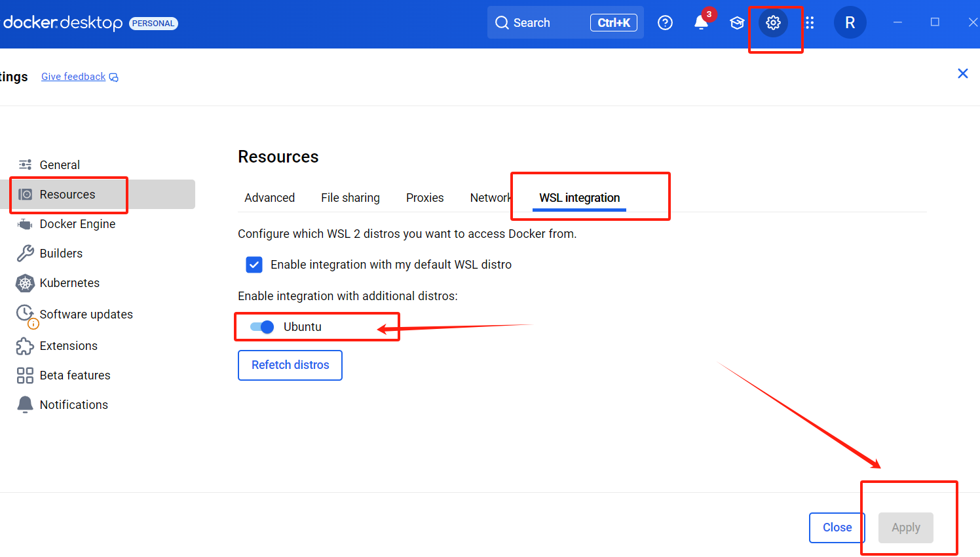Image resolution: width=980 pixels, height=557 pixels.
Task: Click the Refetch distros button
Action: (290, 365)
